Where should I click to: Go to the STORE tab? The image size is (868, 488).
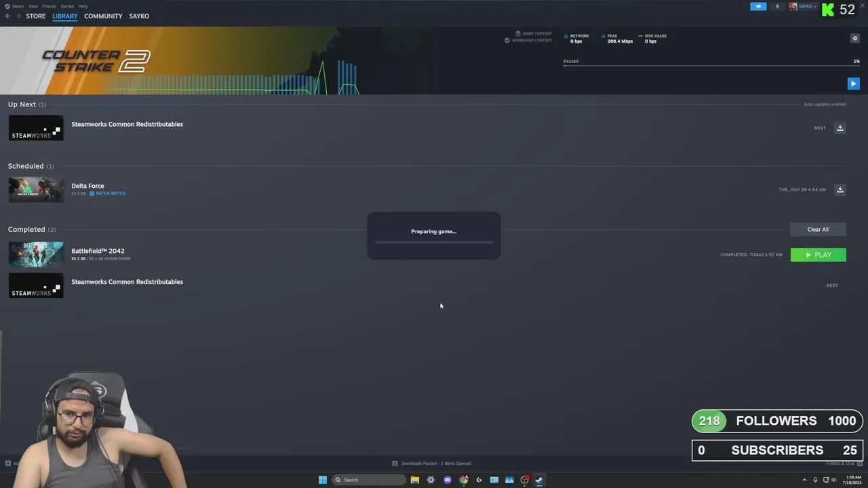click(36, 16)
